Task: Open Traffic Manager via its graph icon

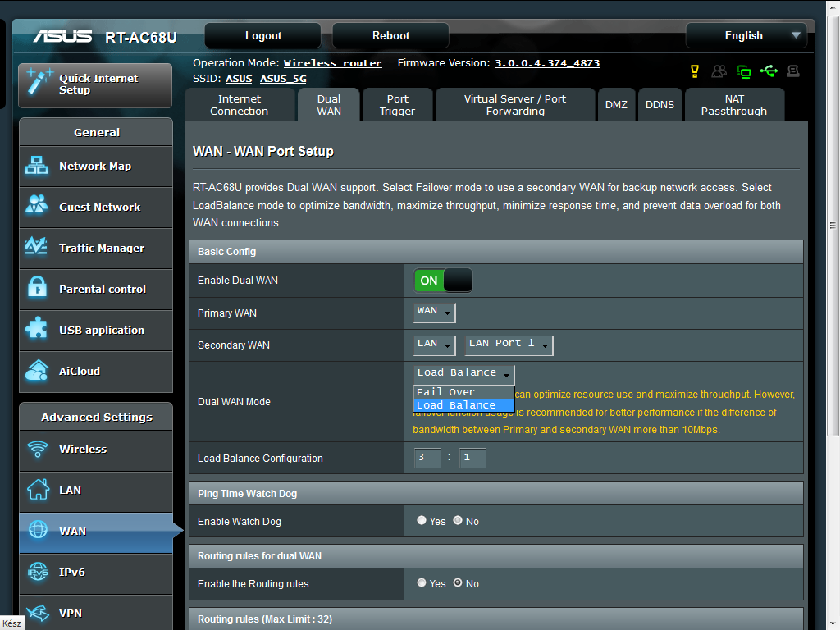Action: pyautogui.click(x=37, y=248)
